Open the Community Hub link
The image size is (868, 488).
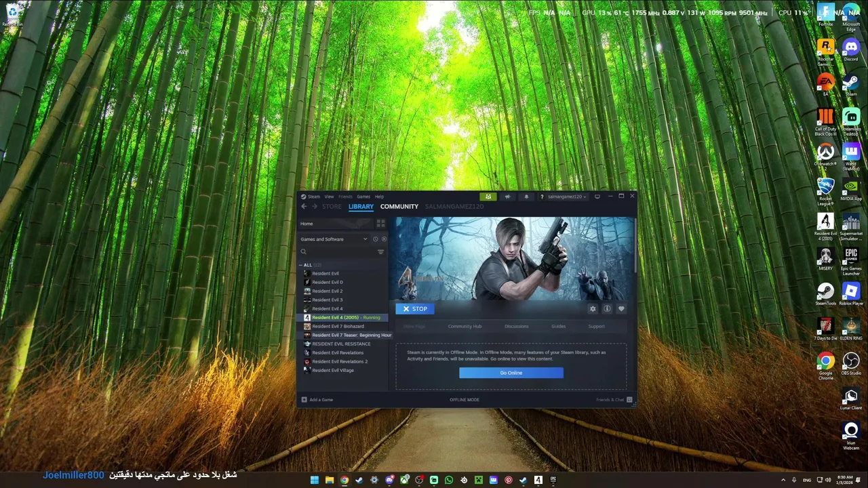(x=465, y=327)
